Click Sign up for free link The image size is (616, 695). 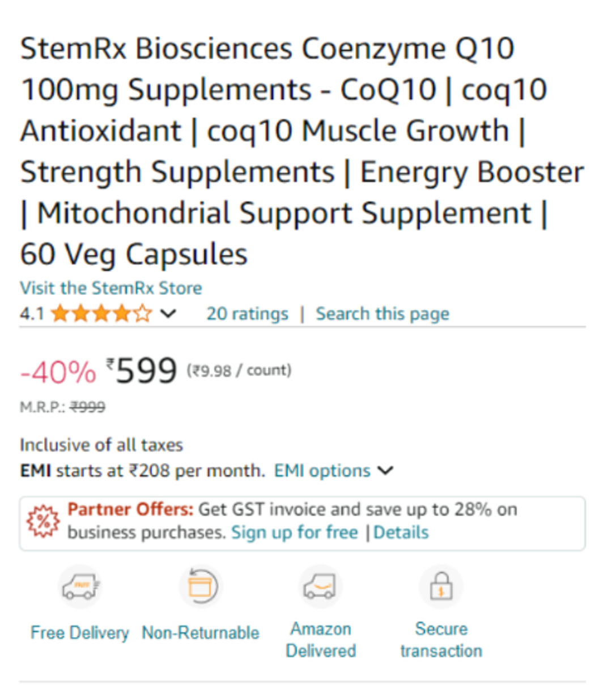(295, 533)
